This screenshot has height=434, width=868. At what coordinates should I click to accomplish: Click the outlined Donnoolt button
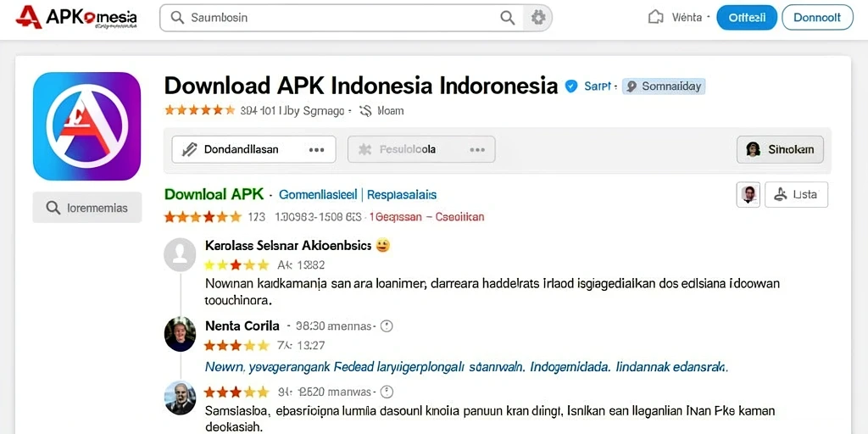click(x=817, y=17)
